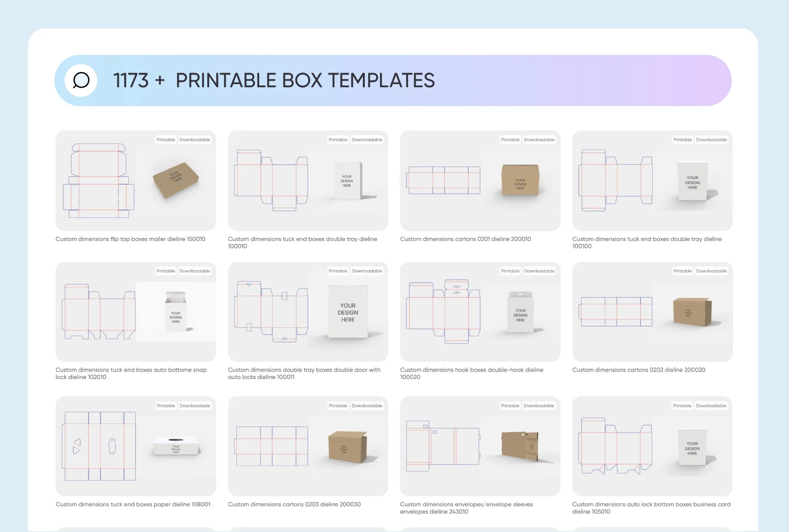Click Printable tag on double door 100011 card
This screenshot has width=789, height=532.
[x=338, y=271]
